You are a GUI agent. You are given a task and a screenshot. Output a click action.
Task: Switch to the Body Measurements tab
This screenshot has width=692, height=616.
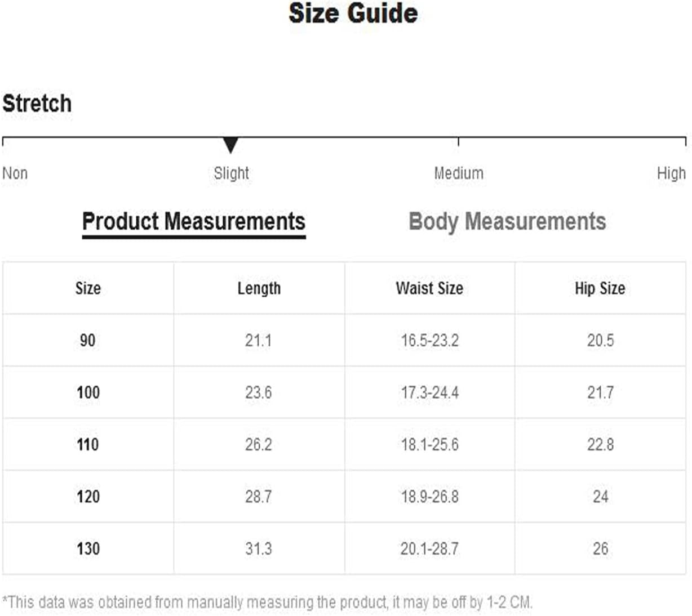tap(507, 221)
